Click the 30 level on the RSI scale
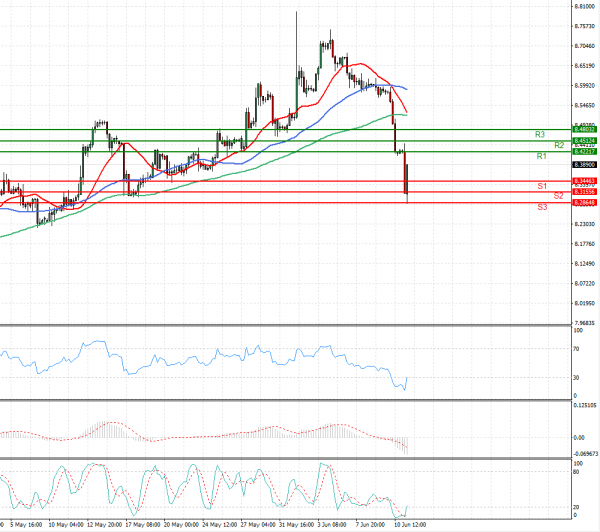This screenshot has height=532, width=600. click(577, 378)
